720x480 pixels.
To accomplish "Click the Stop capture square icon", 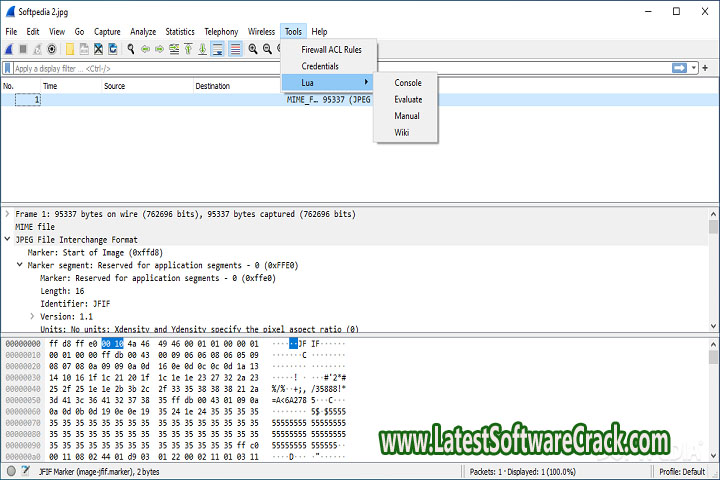I will [x=23, y=49].
